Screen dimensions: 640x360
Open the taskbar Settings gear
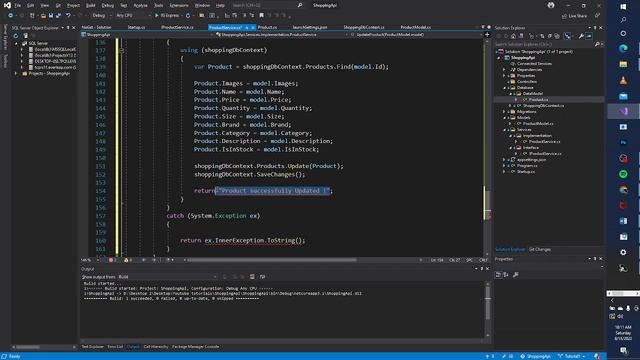623,253
